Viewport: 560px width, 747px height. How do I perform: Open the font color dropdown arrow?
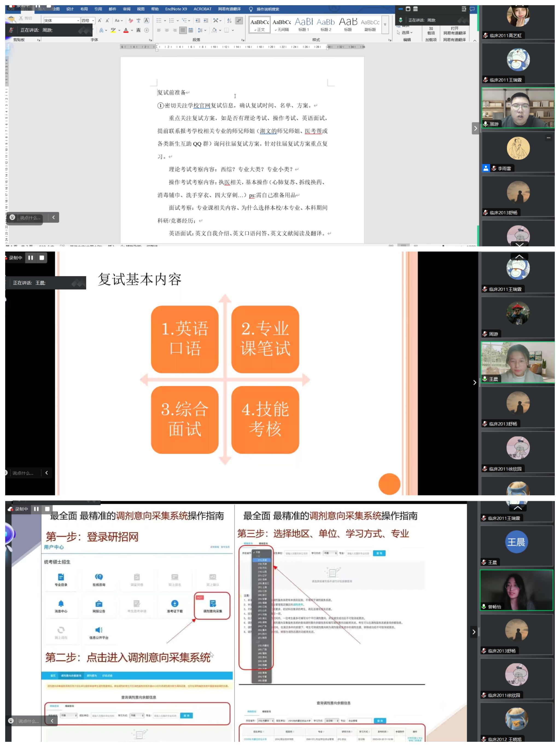pyautogui.click(x=132, y=30)
